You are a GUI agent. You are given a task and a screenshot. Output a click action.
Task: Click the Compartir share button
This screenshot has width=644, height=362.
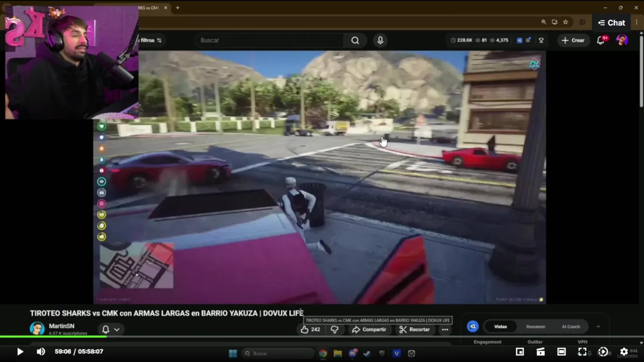[369, 329]
